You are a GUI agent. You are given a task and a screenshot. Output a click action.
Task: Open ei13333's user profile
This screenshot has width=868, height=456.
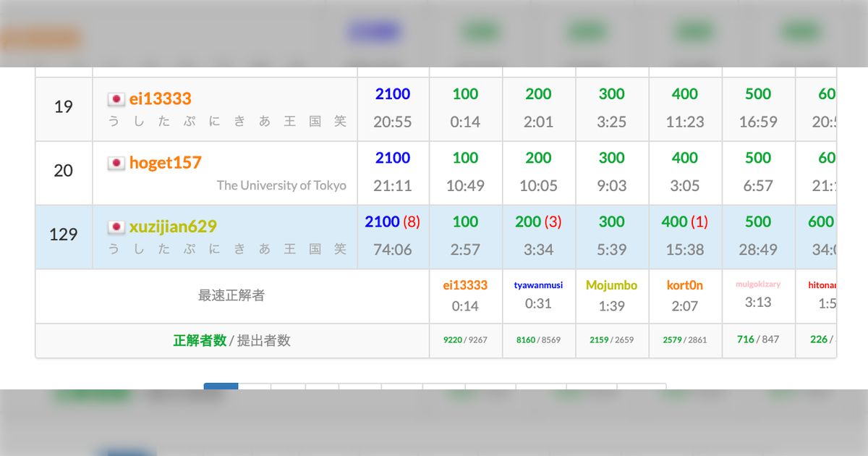(x=160, y=99)
